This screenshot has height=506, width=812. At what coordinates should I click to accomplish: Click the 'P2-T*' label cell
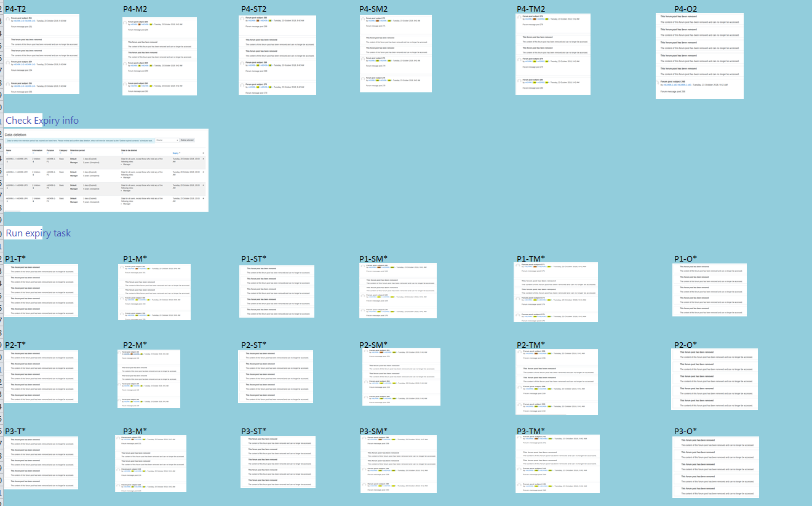point(15,345)
